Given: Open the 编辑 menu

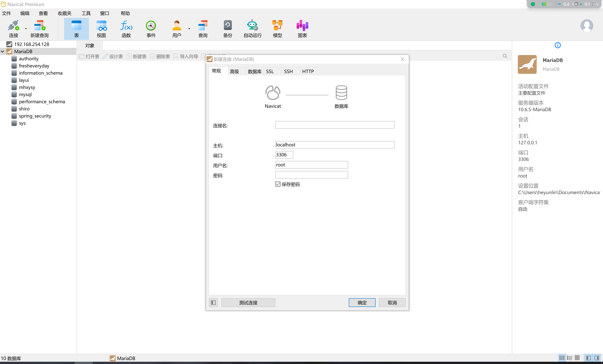Looking at the screenshot, I should pos(25,13).
